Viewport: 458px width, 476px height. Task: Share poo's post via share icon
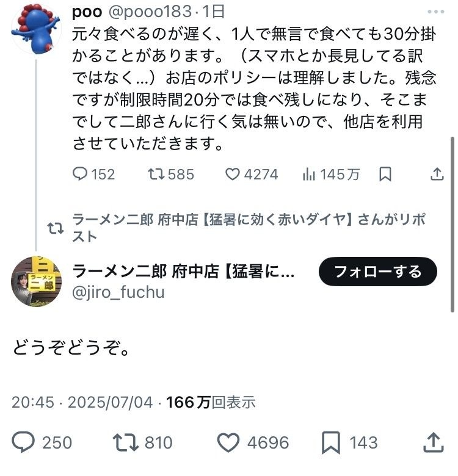(x=437, y=175)
